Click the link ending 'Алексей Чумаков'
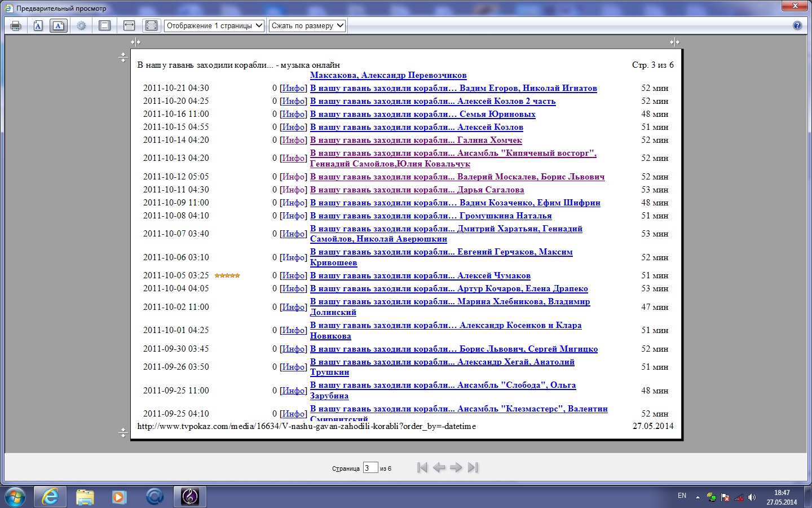812x508 pixels. [420, 275]
